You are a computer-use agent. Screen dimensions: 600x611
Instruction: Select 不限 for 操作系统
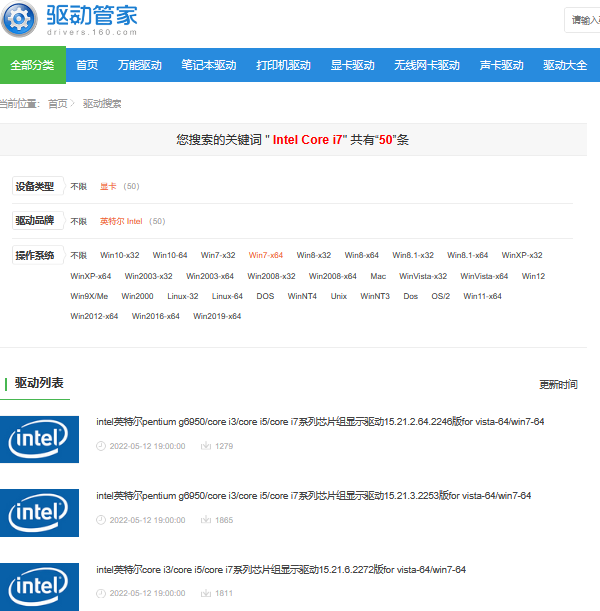(78, 255)
